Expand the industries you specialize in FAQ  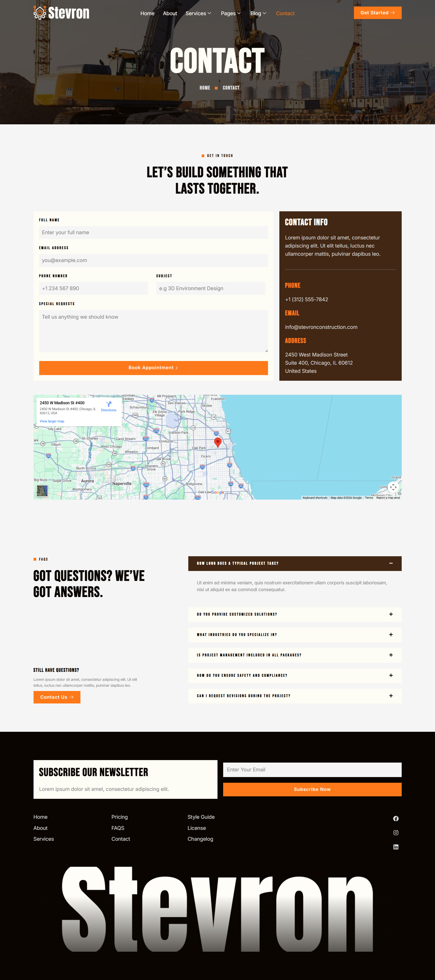(x=391, y=635)
